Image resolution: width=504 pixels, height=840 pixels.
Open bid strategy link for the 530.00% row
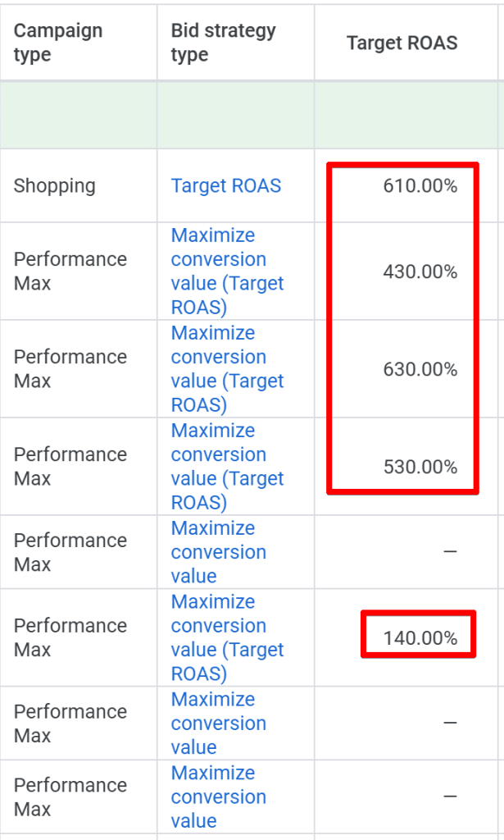227,467
